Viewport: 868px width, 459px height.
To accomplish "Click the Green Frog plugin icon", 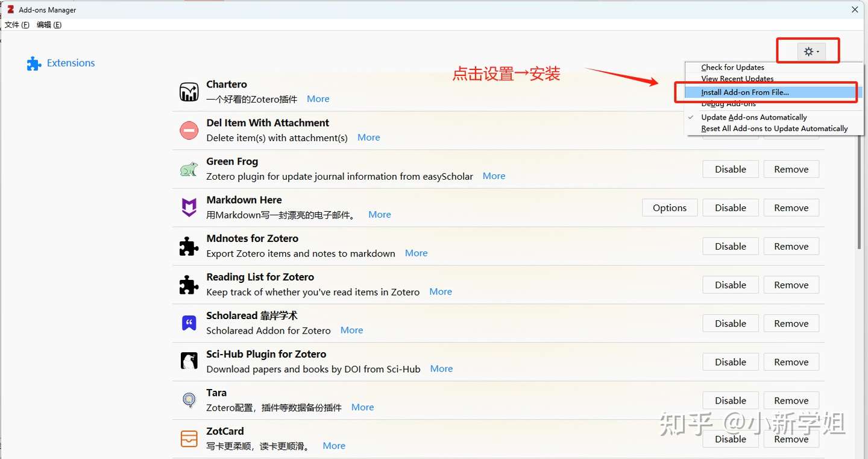I will coord(189,169).
